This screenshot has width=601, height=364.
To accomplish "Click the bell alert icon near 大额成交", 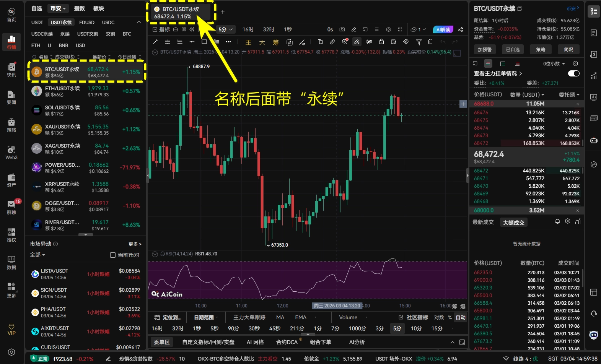I will [x=557, y=221].
